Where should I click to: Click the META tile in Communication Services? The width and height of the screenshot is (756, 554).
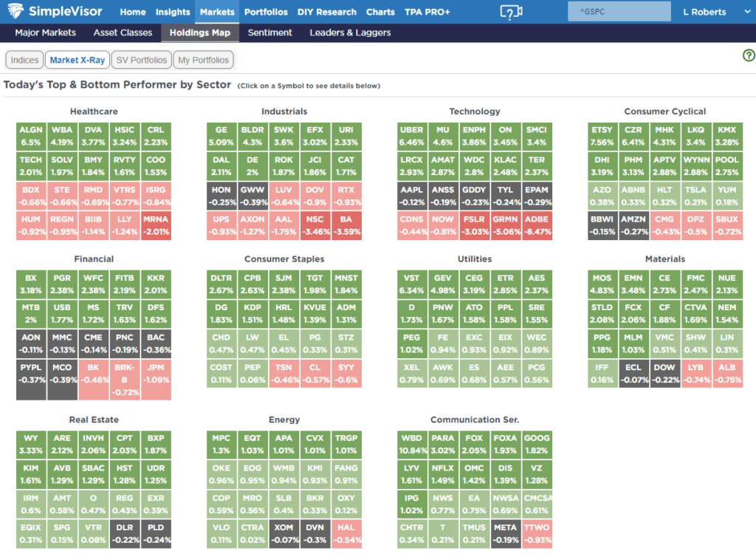click(x=506, y=534)
